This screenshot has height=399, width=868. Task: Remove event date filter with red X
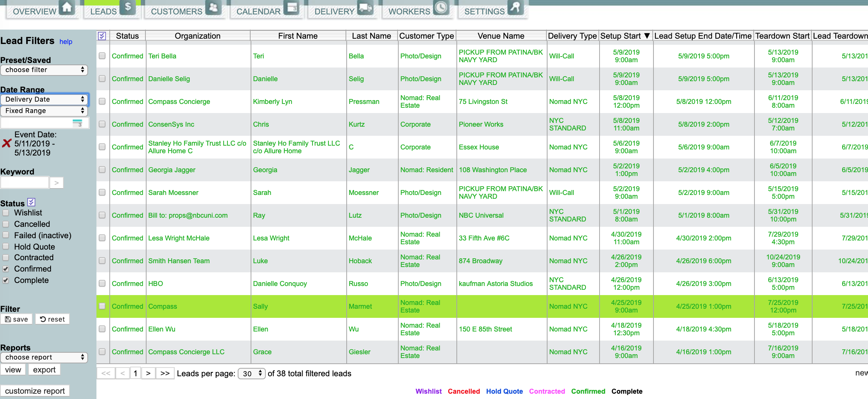click(x=6, y=143)
